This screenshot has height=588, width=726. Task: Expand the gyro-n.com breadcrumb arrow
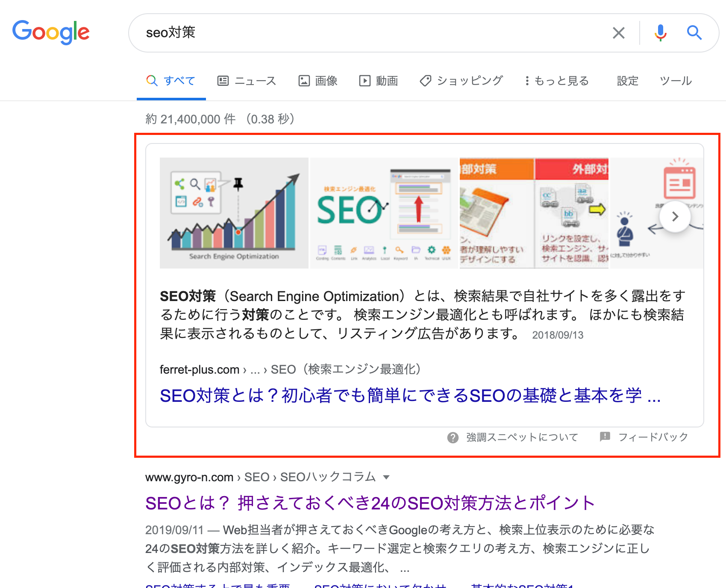(x=387, y=477)
